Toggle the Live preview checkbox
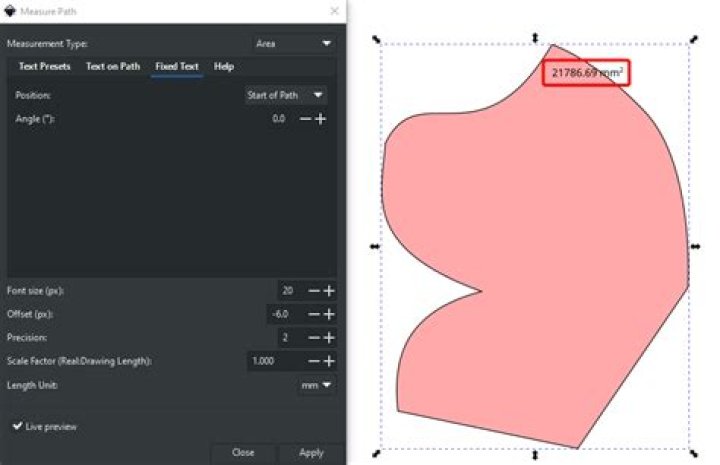 pos(17,427)
